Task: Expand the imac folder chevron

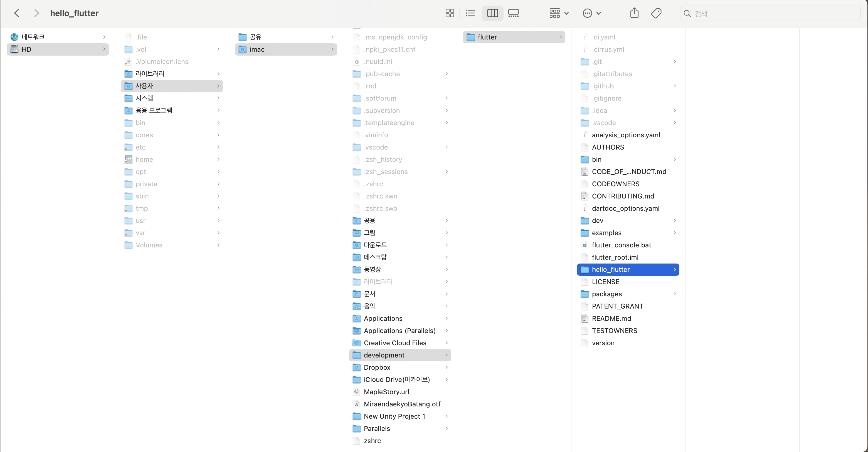Action: [x=332, y=49]
